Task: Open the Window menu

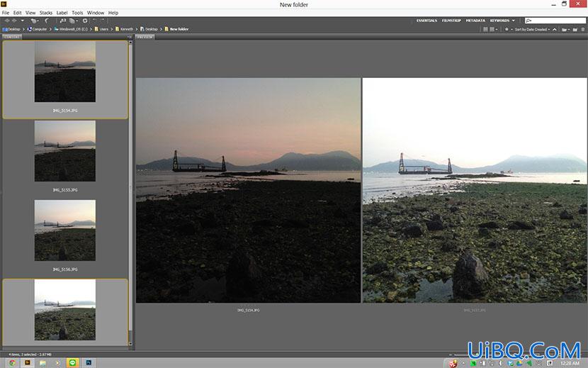Action: pos(95,13)
